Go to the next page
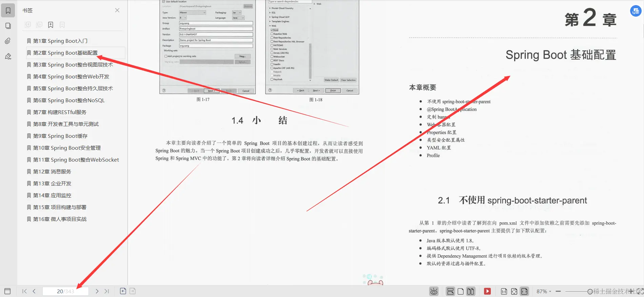 [97, 291]
